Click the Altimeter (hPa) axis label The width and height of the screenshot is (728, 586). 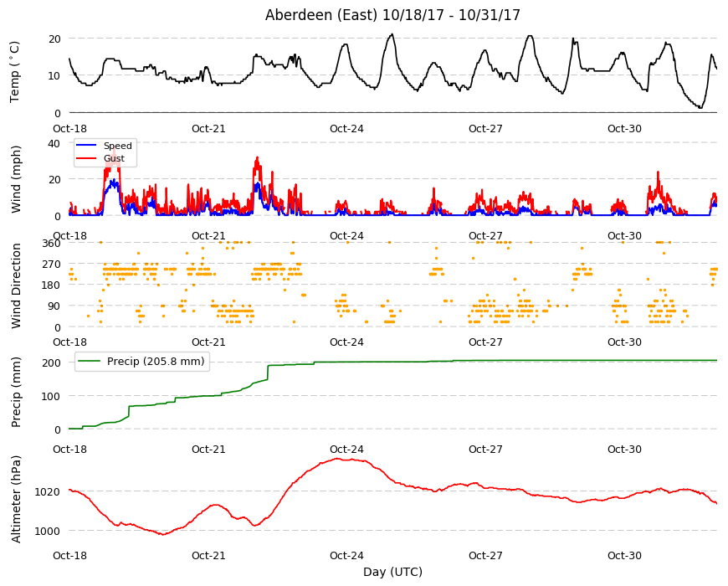(16, 499)
